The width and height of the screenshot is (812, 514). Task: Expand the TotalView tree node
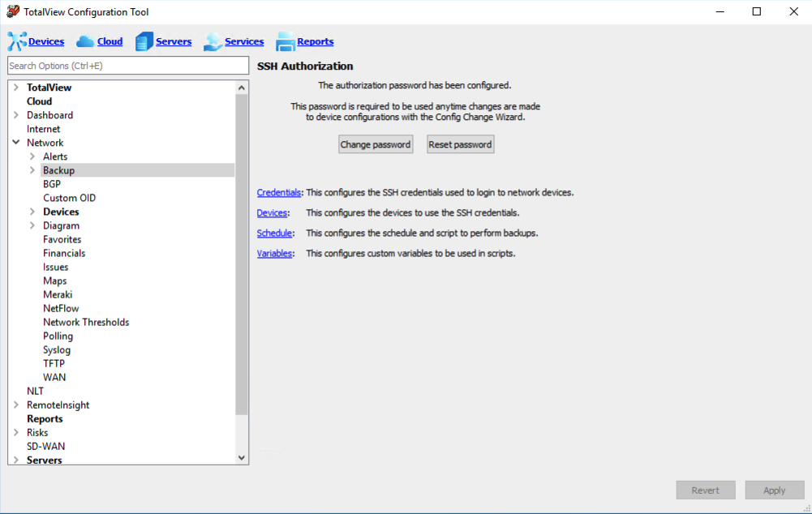pos(16,88)
